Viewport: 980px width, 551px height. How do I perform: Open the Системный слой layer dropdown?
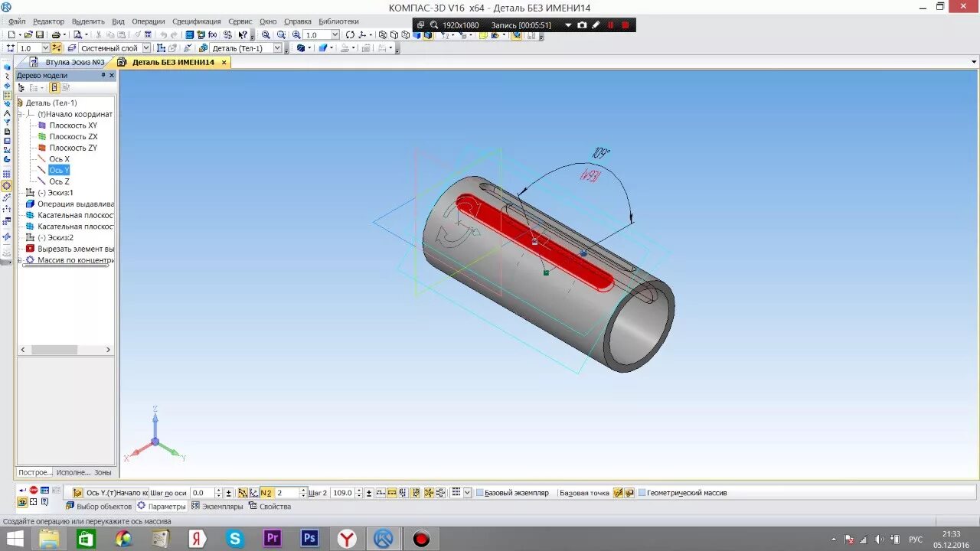145,48
